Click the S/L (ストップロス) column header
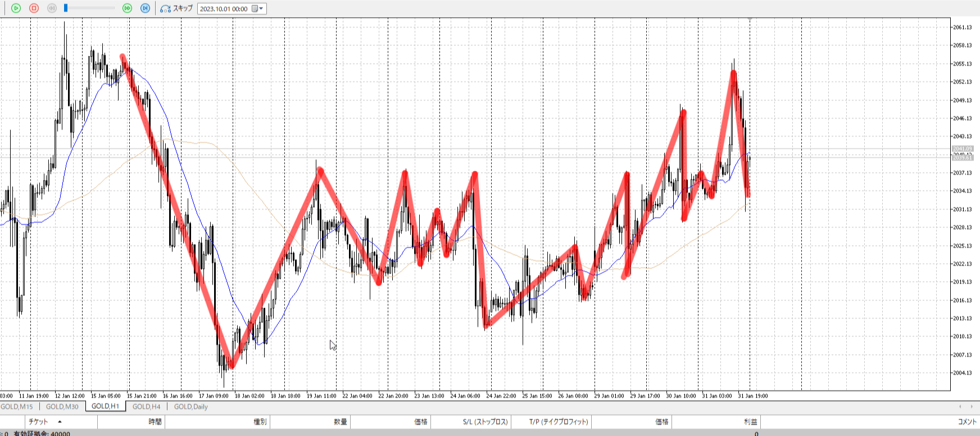The width and height of the screenshot is (980, 436). pyautogui.click(x=485, y=422)
